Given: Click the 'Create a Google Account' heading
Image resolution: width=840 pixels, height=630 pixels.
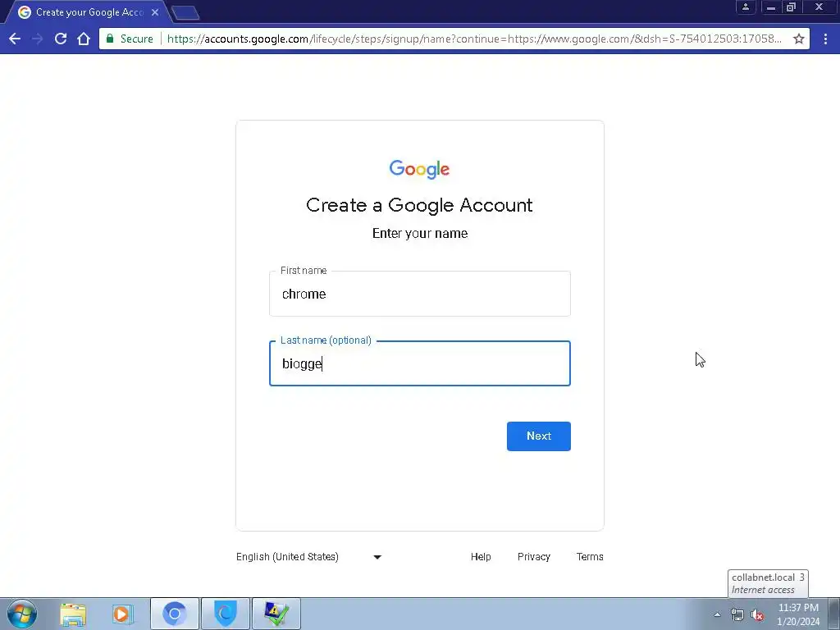Looking at the screenshot, I should [x=419, y=205].
